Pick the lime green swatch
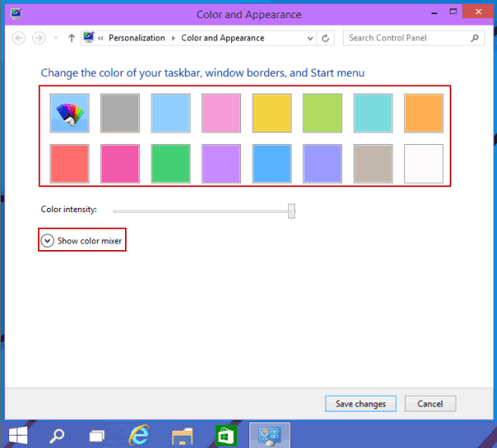 coord(322,113)
